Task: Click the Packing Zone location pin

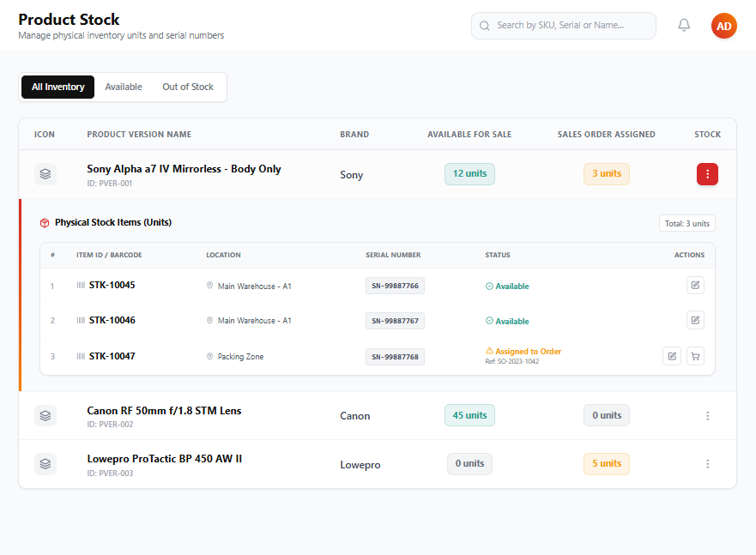Action: pyautogui.click(x=209, y=357)
